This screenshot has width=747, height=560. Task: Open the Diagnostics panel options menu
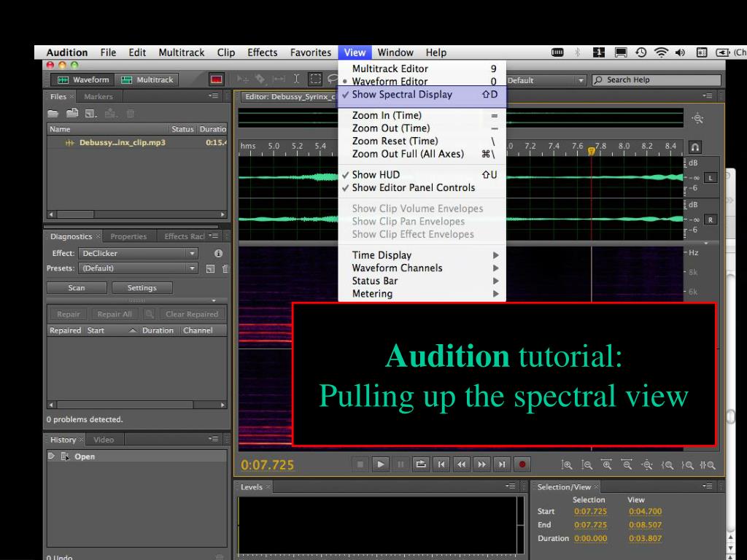click(x=213, y=236)
